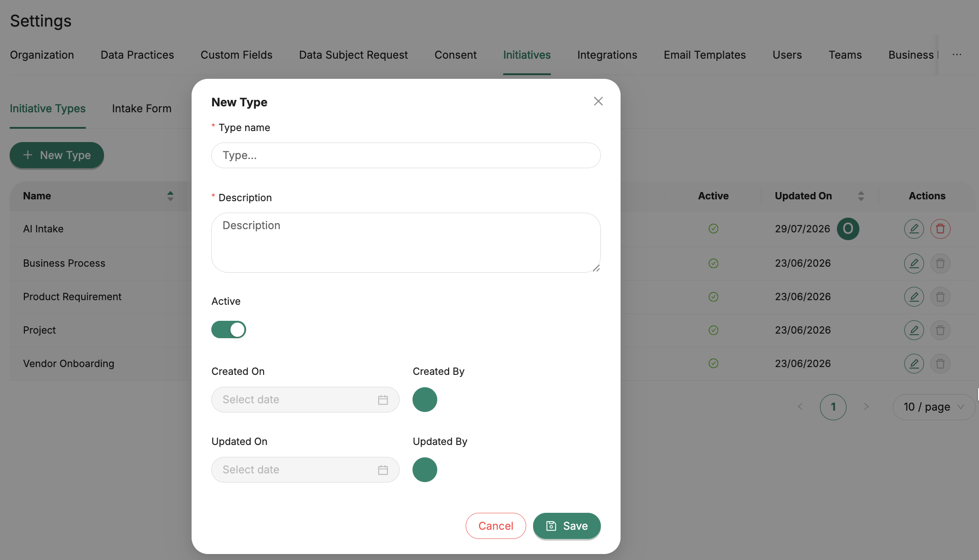The image size is (979, 560).
Task: Go to the next page arrow
Action: 866,406
